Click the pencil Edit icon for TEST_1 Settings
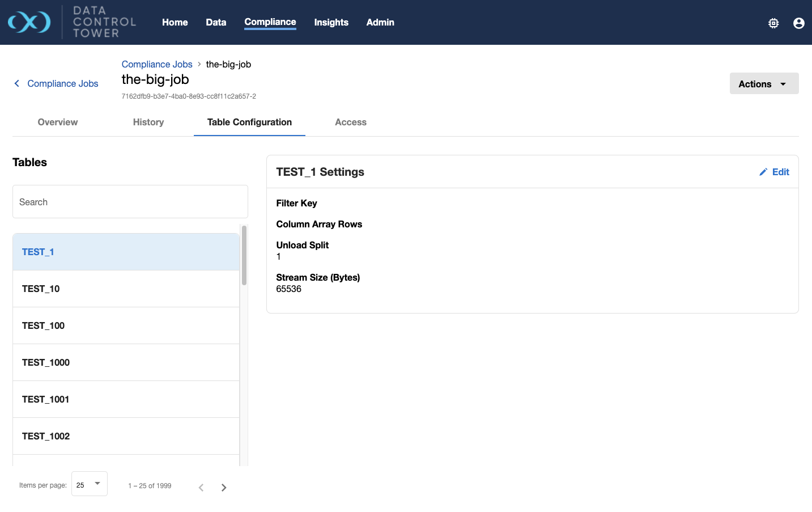812x512 pixels. [763, 172]
